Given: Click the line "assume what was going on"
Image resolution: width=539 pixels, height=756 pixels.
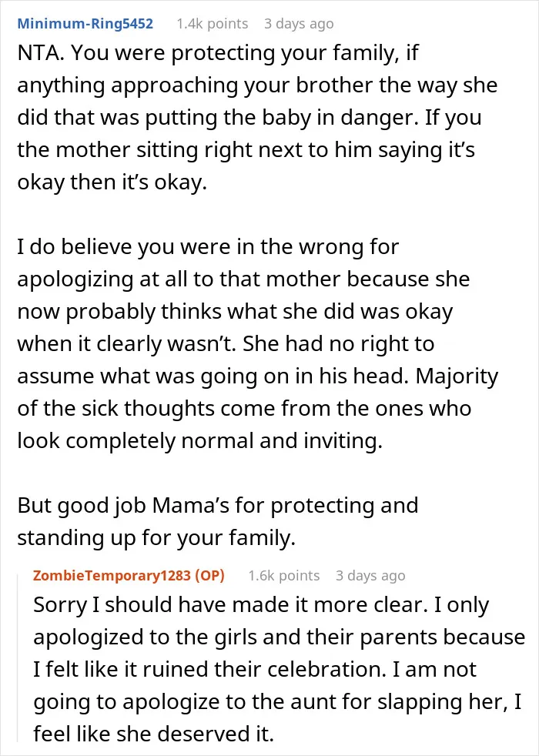Looking at the screenshot, I should pyautogui.click(x=258, y=376).
